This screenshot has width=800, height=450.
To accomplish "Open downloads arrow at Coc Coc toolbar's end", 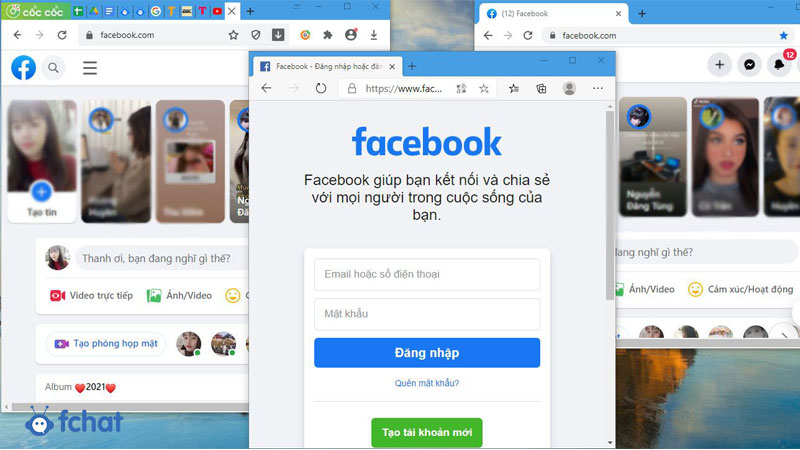I will click(x=373, y=35).
